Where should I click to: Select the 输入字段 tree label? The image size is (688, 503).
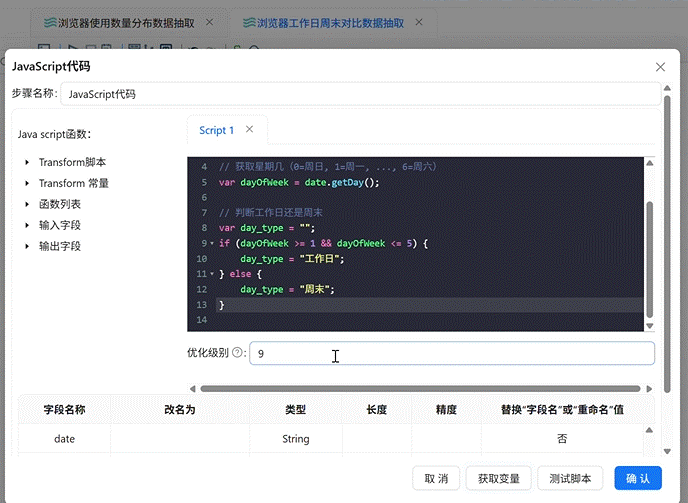[x=60, y=226]
